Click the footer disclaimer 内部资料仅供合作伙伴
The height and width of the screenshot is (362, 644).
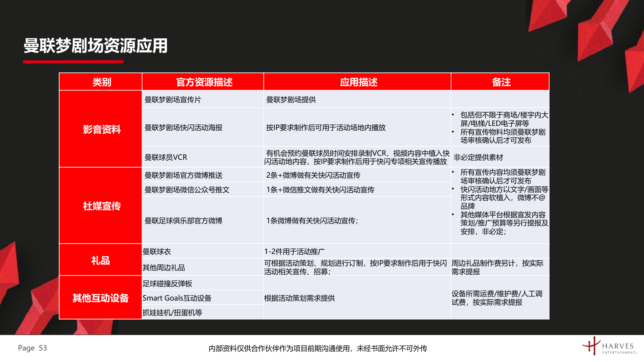pos(318,348)
